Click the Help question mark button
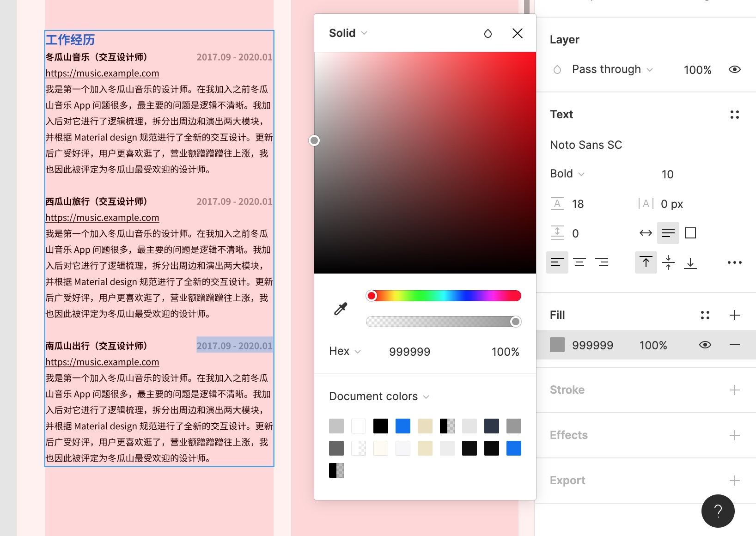The width and height of the screenshot is (756, 536). [x=718, y=511]
